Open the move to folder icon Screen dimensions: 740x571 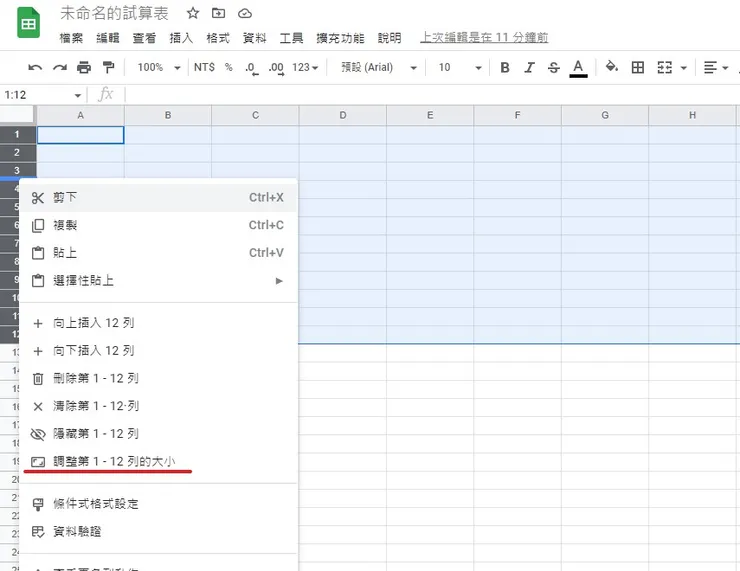218,13
